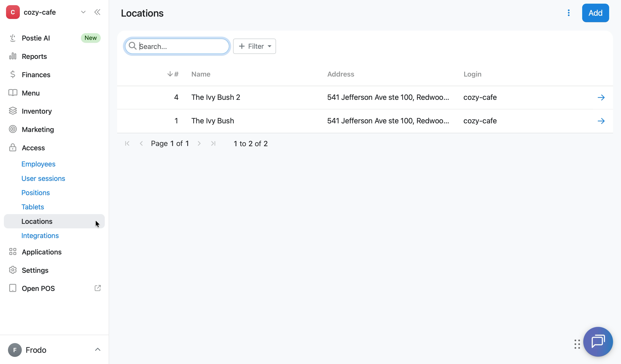Open User sessions page
The image size is (621, 364).
click(43, 178)
